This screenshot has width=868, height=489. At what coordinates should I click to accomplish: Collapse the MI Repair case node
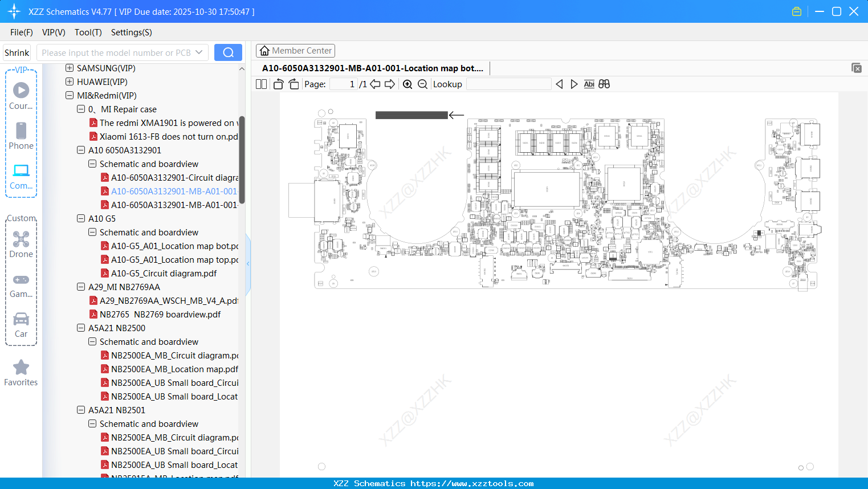click(x=81, y=109)
